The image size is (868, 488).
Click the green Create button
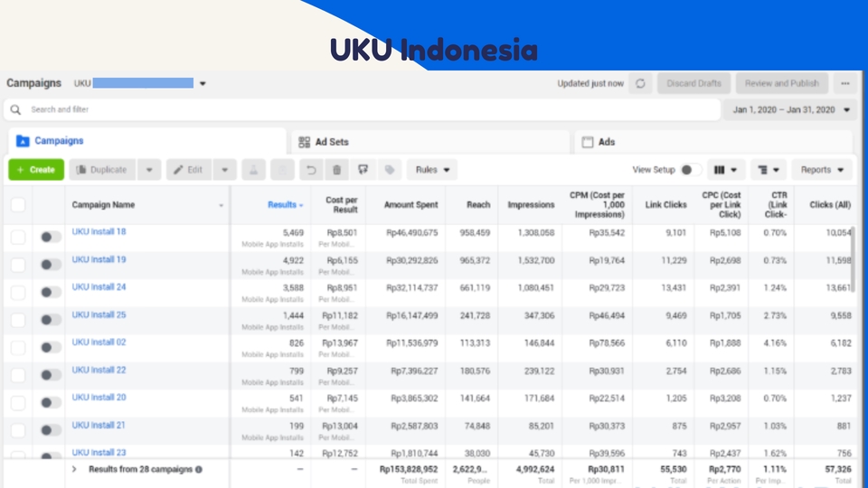point(36,170)
